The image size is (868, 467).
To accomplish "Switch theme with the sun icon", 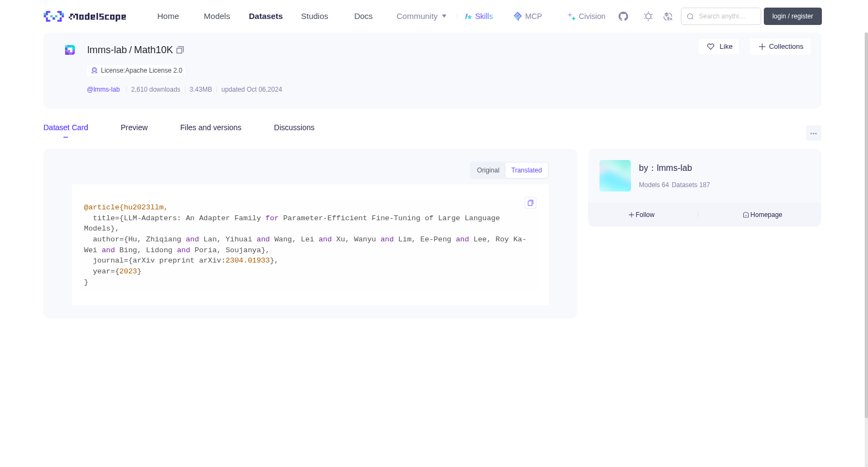I will click(x=648, y=16).
